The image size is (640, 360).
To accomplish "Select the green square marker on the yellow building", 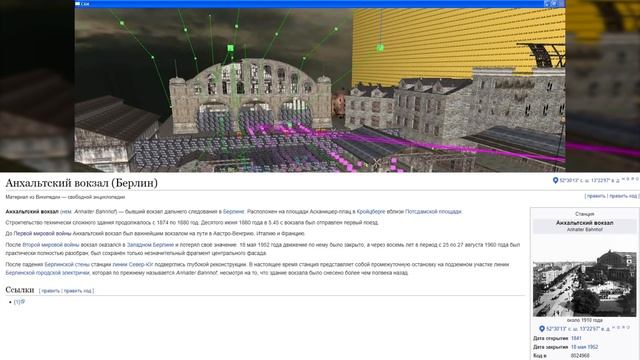I will (380, 48).
